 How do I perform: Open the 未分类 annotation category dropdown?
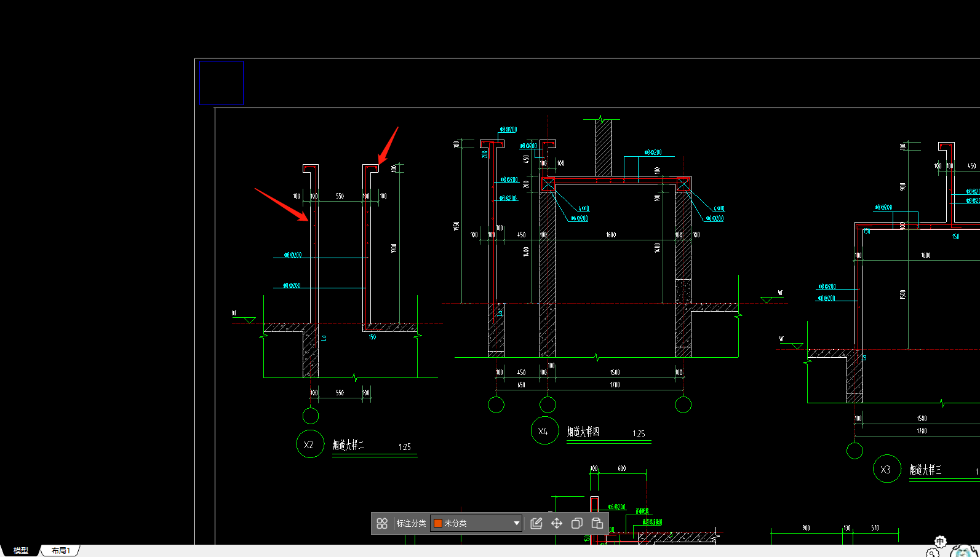click(x=476, y=523)
